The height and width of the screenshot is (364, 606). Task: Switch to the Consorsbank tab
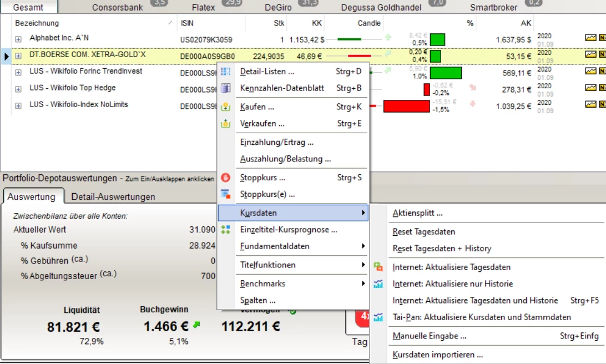click(118, 7)
